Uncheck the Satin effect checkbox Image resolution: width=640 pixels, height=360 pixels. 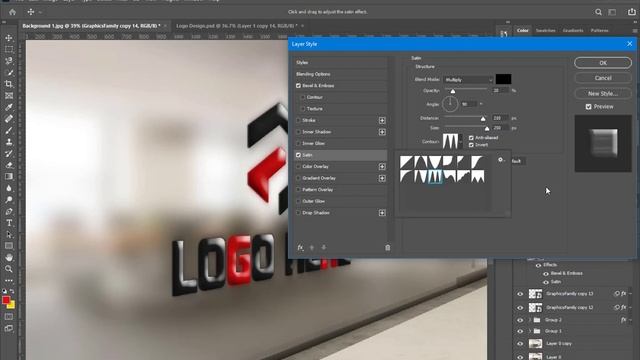[x=298, y=155]
